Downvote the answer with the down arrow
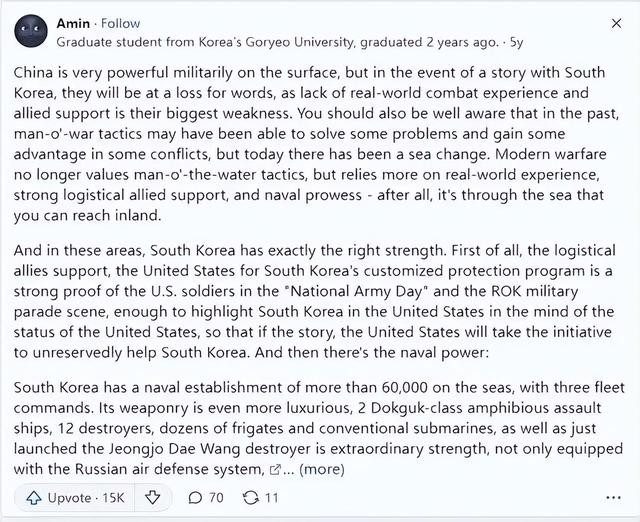This screenshot has height=522, width=640. [153, 498]
